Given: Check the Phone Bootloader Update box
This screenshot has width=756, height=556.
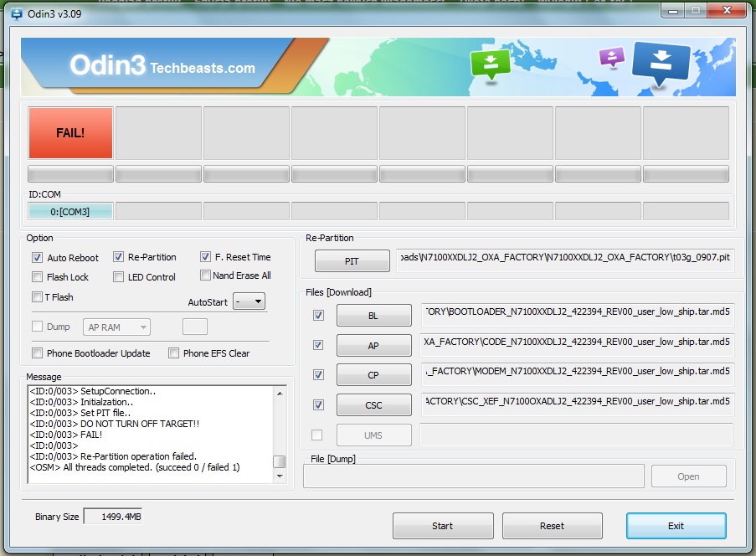Looking at the screenshot, I should click(x=37, y=353).
